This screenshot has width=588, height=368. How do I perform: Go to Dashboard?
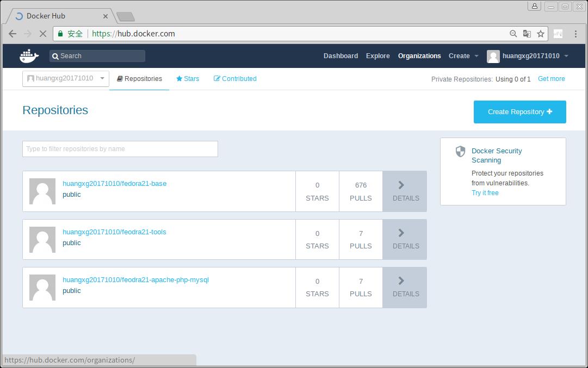point(341,56)
